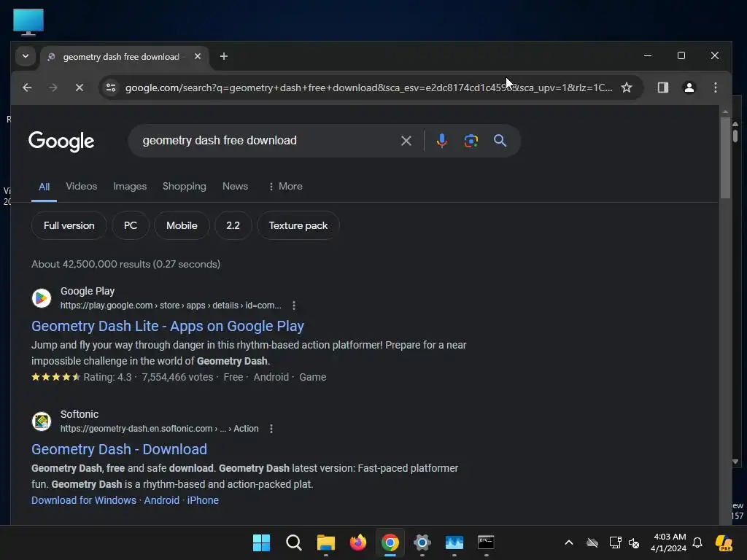
Task: Open File Explorer from taskbar
Action: 326,542
